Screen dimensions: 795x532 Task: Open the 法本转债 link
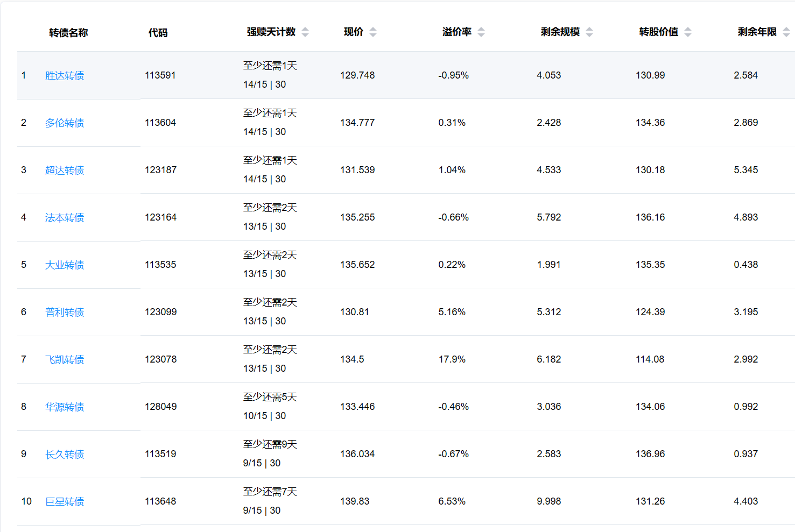click(65, 218)
